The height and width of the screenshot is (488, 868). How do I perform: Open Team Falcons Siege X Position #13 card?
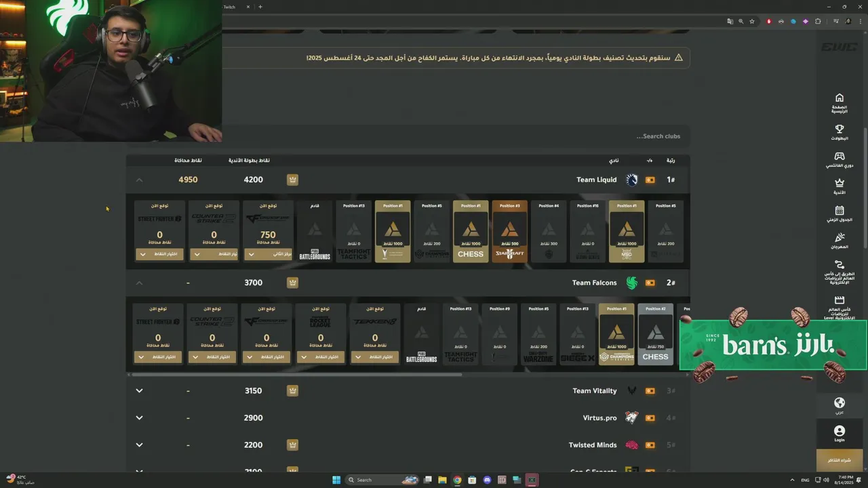577,334
